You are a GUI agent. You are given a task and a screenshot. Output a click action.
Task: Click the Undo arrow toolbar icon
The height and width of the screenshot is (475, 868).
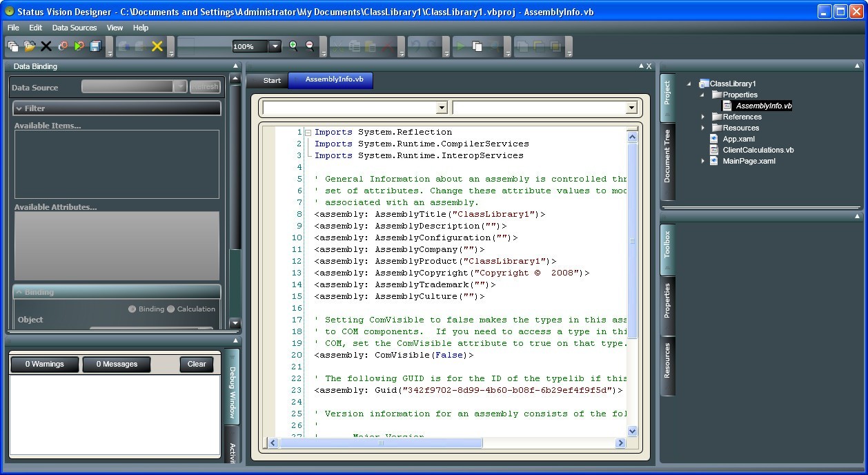pos(415,46)
